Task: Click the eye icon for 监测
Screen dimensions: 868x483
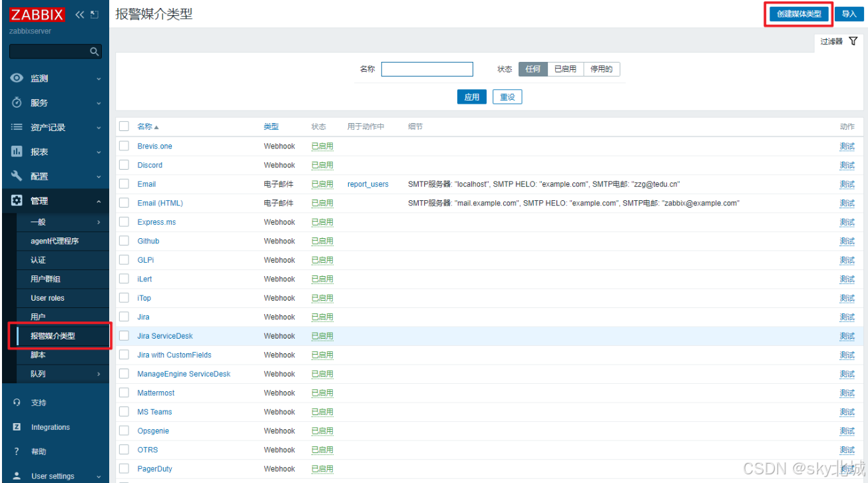Action: (17, 78)
